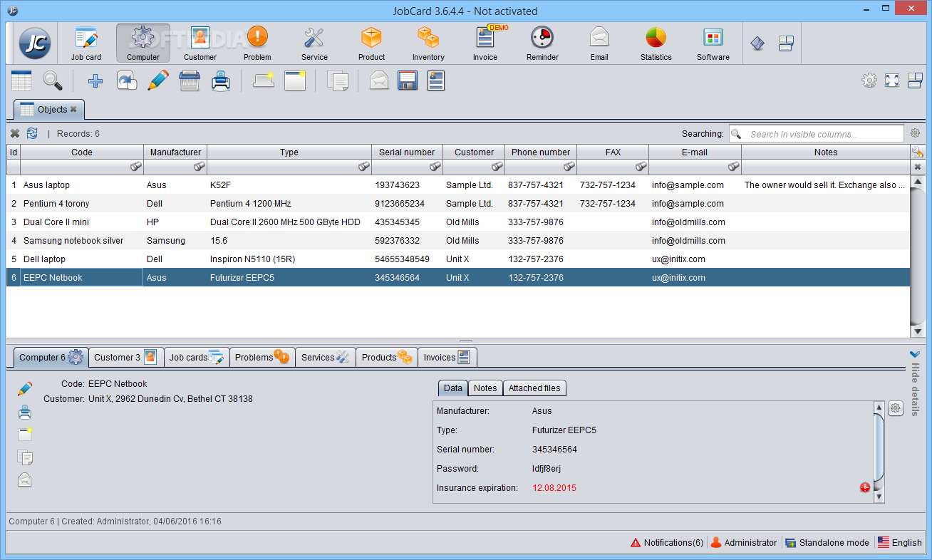Open the Attached files tab
Image resolution: width=932 pixels, height=560 pixels.
[x=534, y=388]
